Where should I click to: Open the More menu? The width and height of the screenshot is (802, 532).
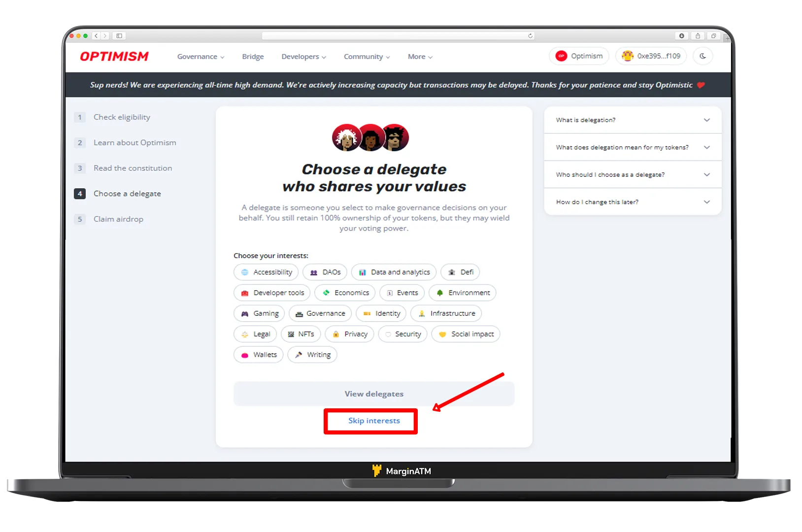click(x=420, y=57)
